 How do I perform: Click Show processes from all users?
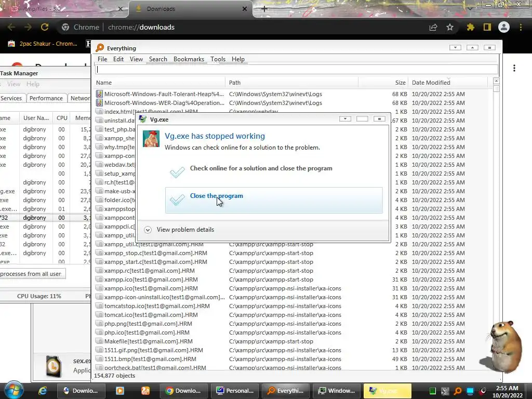(x=33, y=274)
